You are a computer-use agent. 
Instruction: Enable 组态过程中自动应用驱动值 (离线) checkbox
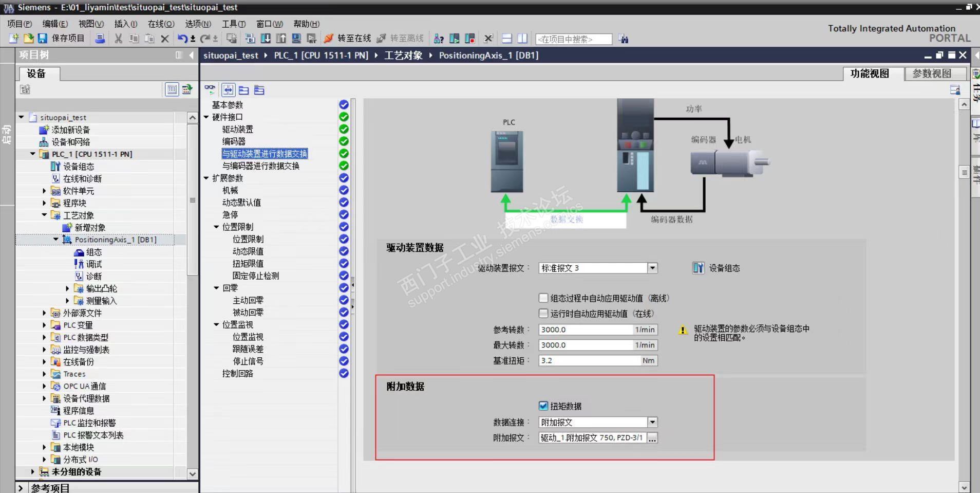543,298
